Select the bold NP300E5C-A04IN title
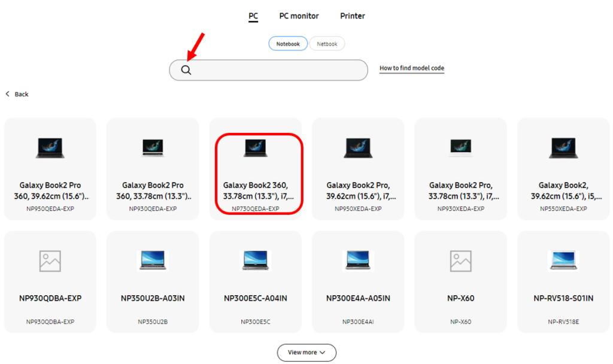 click(x=255, y=298)
